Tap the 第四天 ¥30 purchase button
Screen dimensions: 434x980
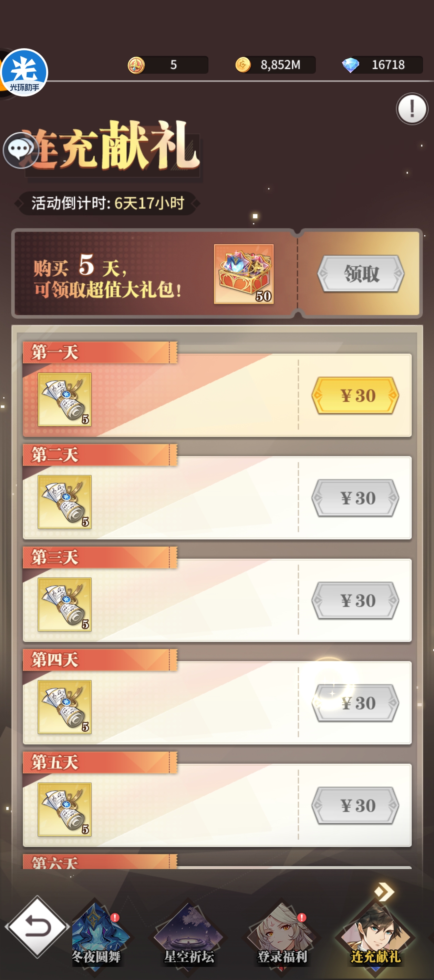tap(355, 703)
